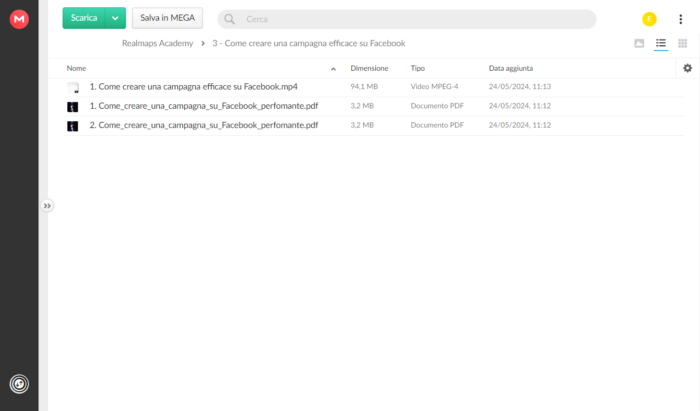
Task: Click the magnifying glass search icon
Action: point(229,19)
